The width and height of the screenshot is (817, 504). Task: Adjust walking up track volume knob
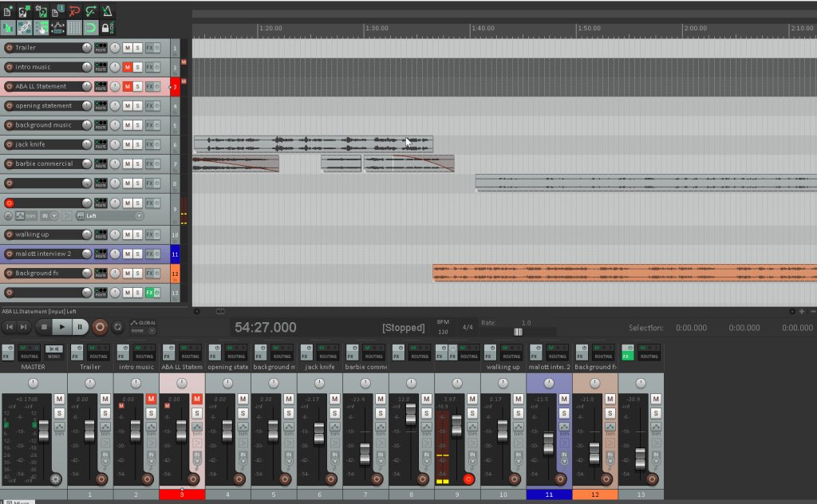click(86, 234)
